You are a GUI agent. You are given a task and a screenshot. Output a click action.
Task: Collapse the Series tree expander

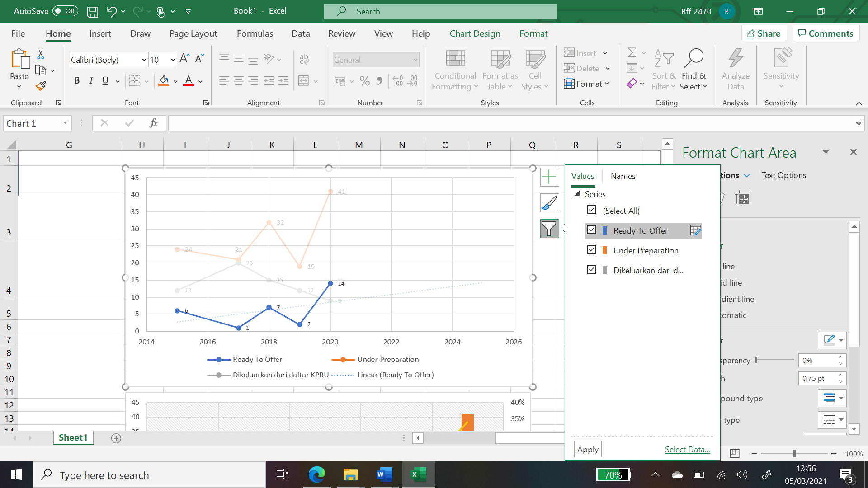(x=577, y=194)
